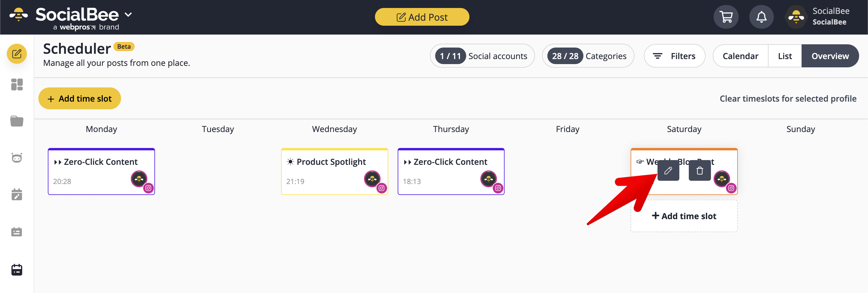Select the Overview view tab
This screenshot has width=868, height=293.
830,56
